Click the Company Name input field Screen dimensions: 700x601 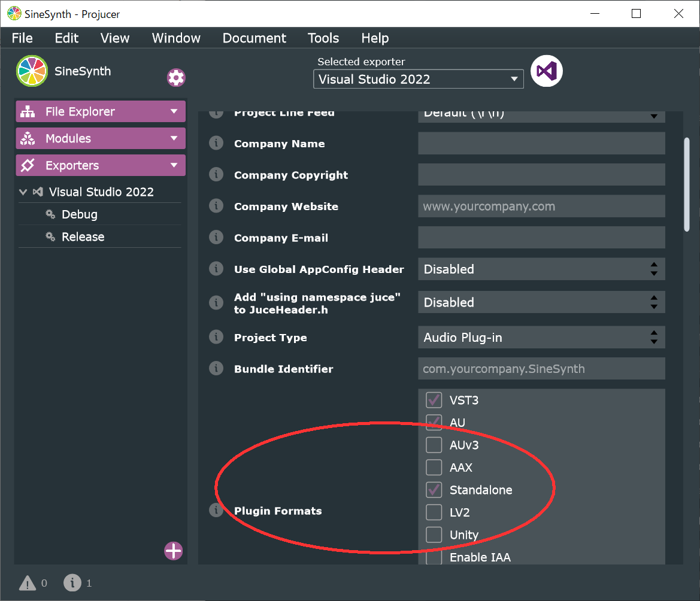coord(541,143)
